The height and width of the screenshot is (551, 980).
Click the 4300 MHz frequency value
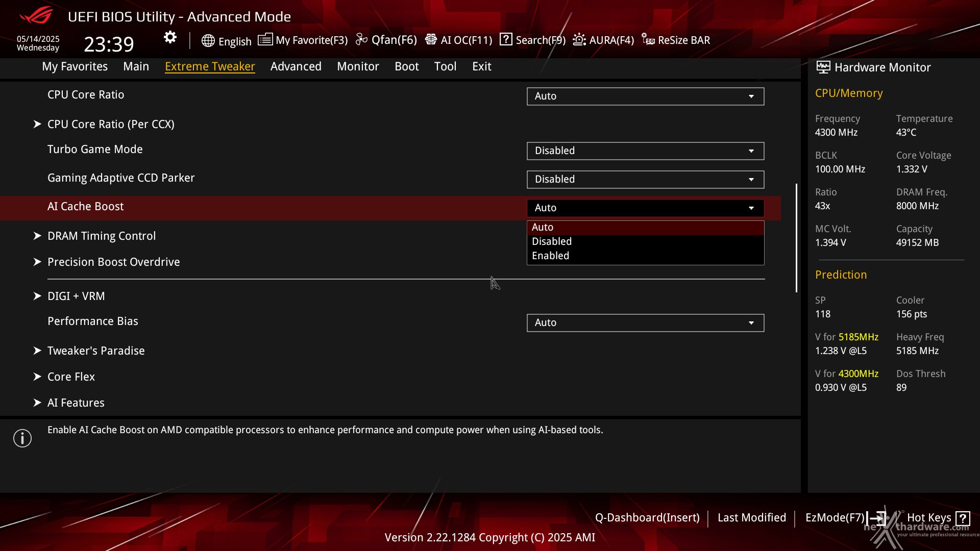(836, 133)
